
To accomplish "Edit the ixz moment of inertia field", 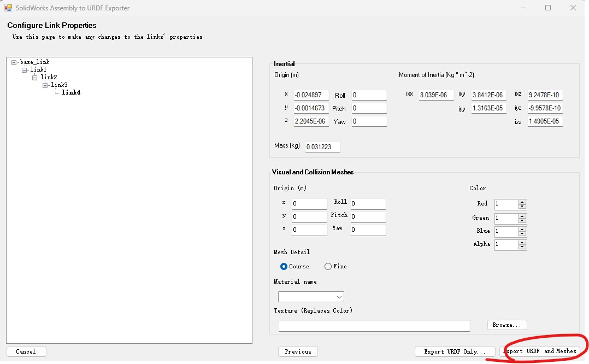I will (545, 95).
